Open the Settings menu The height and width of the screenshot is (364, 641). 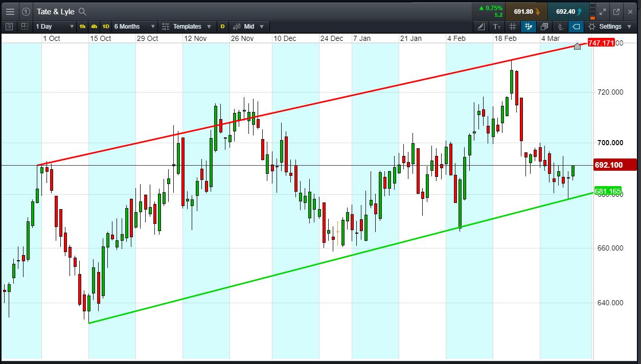(x=610, y=27)
